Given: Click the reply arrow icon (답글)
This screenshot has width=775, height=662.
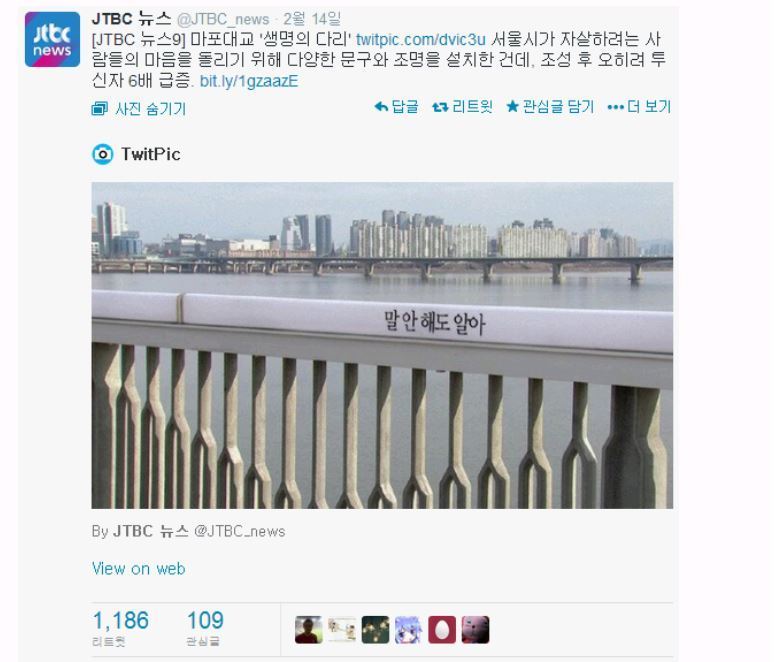Looking at the screenshot, I should point(381,107).
